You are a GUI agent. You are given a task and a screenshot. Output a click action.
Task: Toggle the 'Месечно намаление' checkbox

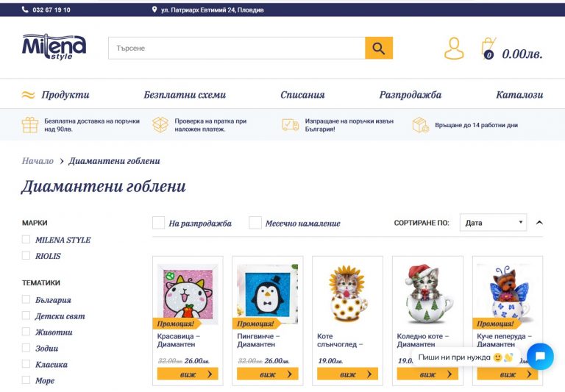[255, 223]
